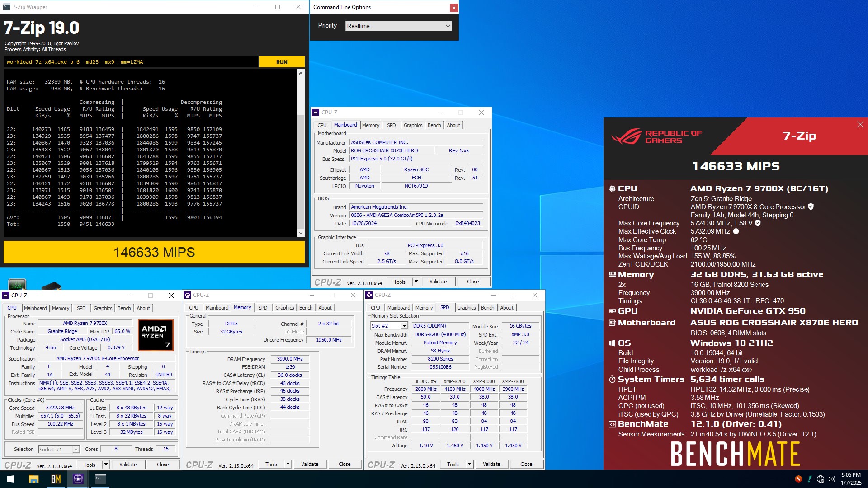Open the Priority Realtime dropdown
The image size is (868, 488).
[399, 26]
